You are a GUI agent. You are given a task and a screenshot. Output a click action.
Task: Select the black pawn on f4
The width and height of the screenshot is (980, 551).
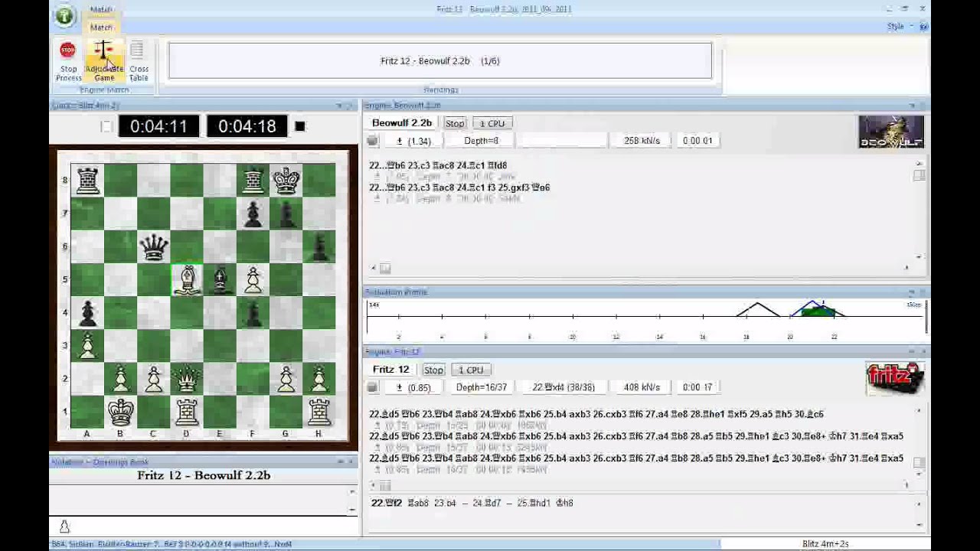[x=253, y=313]
